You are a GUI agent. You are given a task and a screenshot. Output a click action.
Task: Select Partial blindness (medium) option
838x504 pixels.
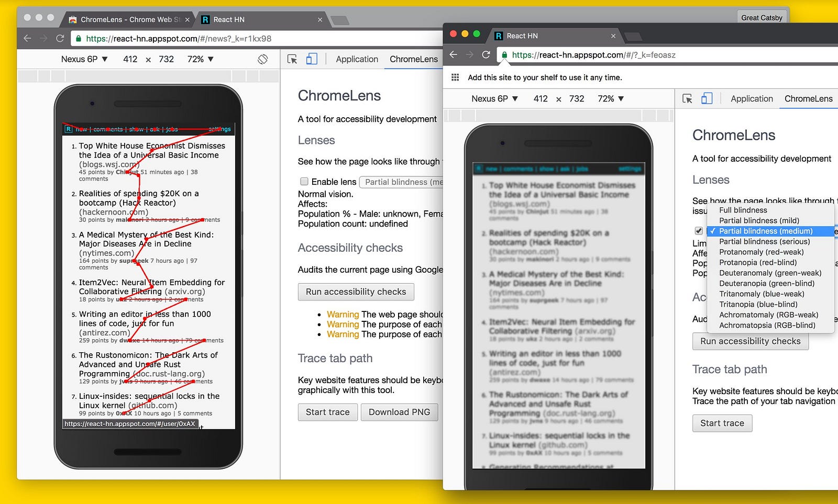click(770, 231)
